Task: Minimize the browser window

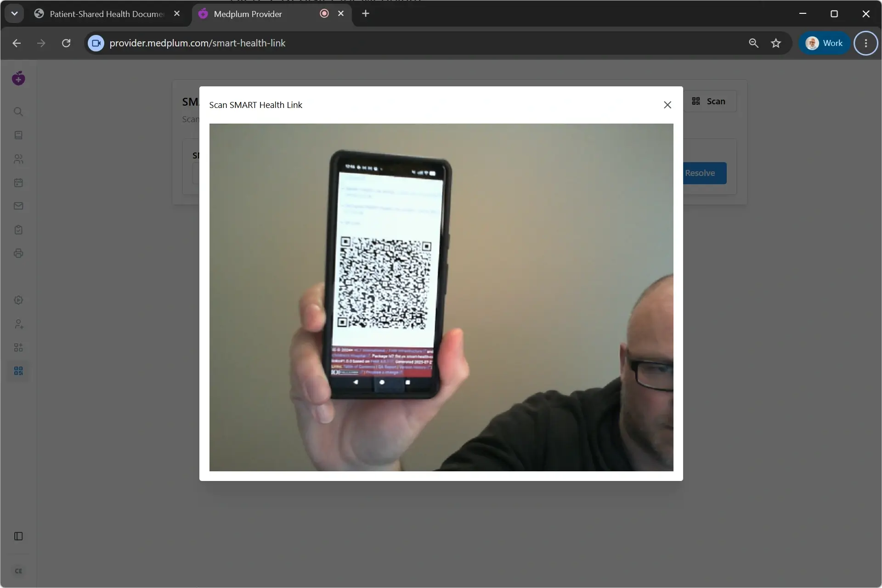Action: pos(803,14)
